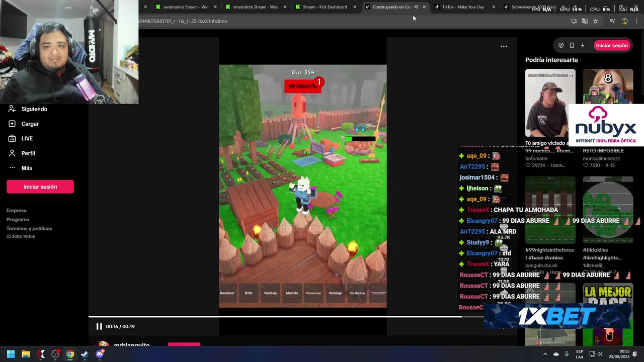The height and width of the screenshot is (362, 644).
Task: Click the microphone tray icon
Action: pyautogui.click(x=567, y=354)
